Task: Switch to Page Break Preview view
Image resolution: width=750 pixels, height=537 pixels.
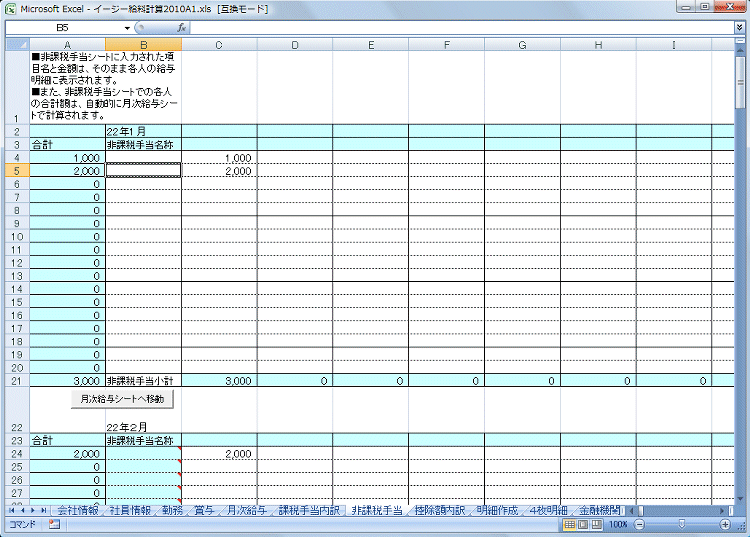Action: pos(596,524)
